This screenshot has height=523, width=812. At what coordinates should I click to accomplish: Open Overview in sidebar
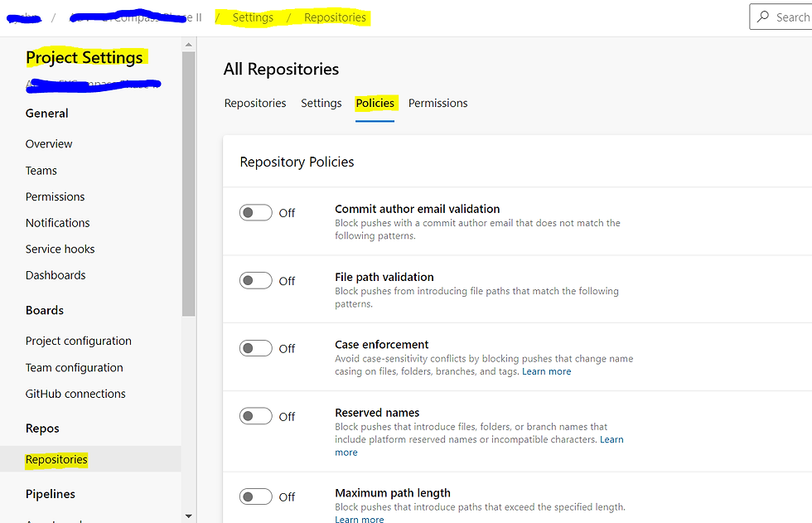(x=49, y=144)
